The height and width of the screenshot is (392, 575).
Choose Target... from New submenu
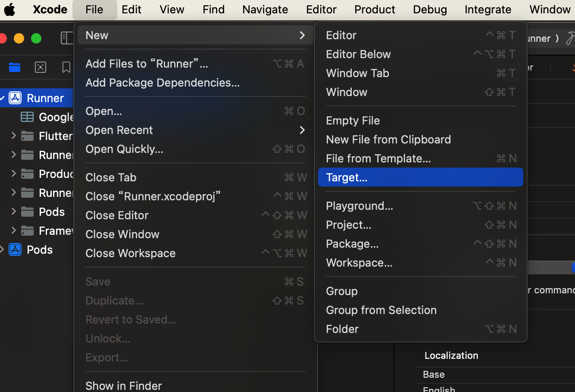pyautogui.click(x=420, y=177)
